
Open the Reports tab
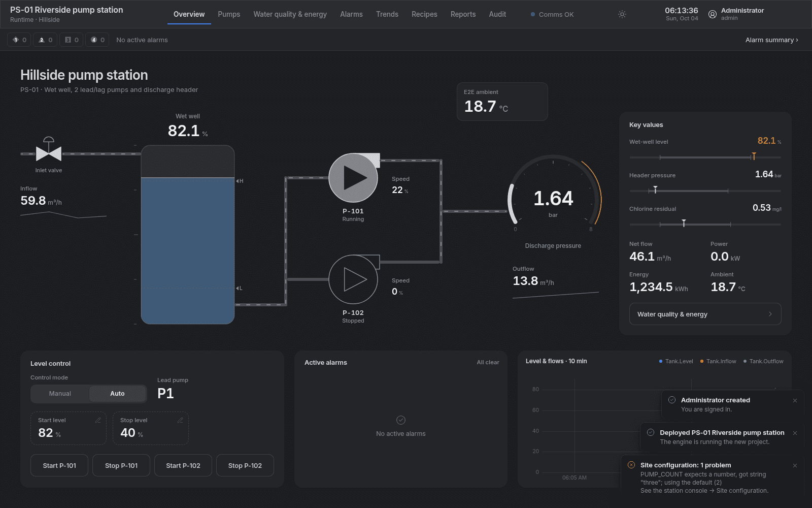coord(463,14)
